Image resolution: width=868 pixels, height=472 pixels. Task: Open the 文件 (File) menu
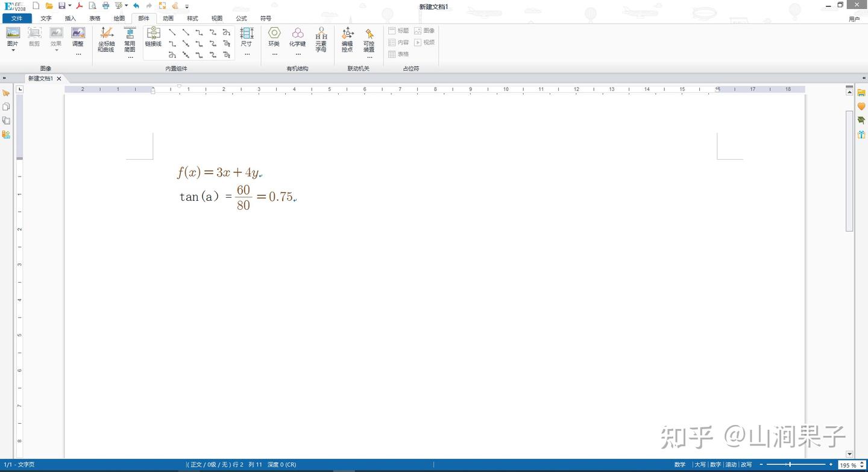[x=17, y=19]
